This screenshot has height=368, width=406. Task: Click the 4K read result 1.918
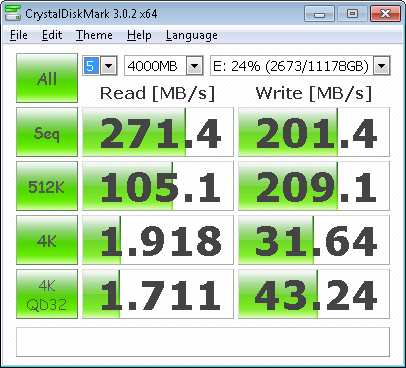(x=158, y=240)
